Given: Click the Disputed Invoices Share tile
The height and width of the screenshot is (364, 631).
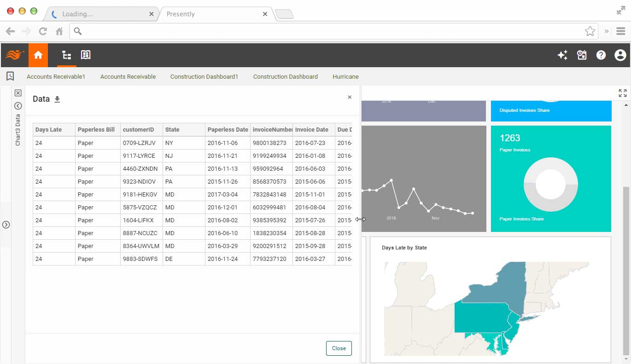Looking at the screenshot, I should pos(551,111).
